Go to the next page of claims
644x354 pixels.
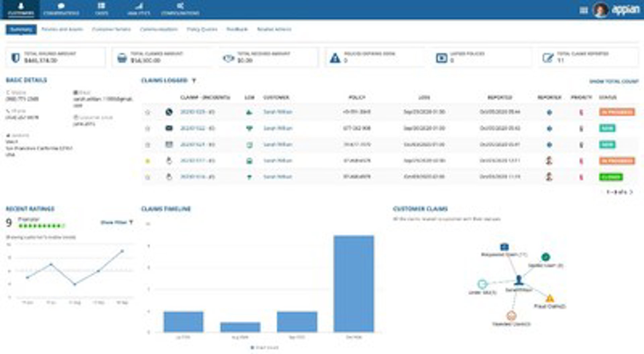pos(631,192)
